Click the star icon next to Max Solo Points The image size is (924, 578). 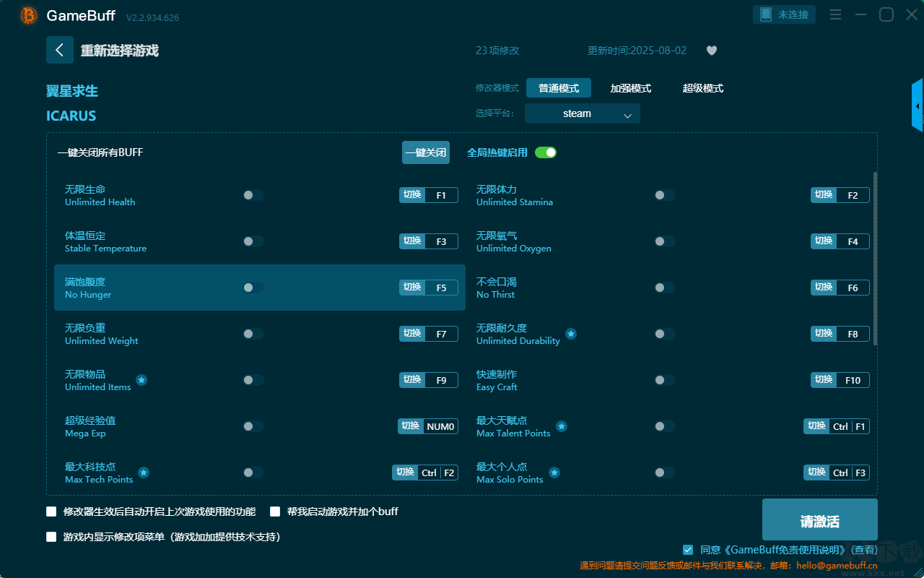coord(554,472)
